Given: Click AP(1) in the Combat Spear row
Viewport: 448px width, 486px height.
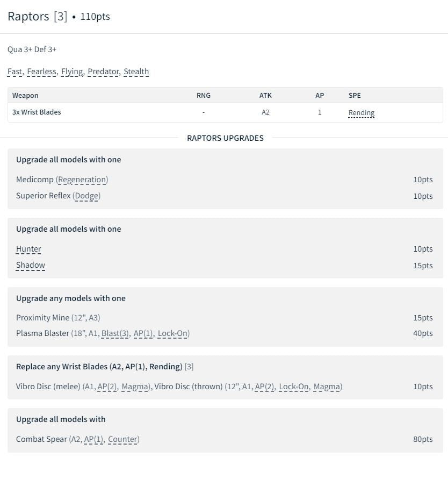Looking at the screenshot, I should tap(93, 439).
